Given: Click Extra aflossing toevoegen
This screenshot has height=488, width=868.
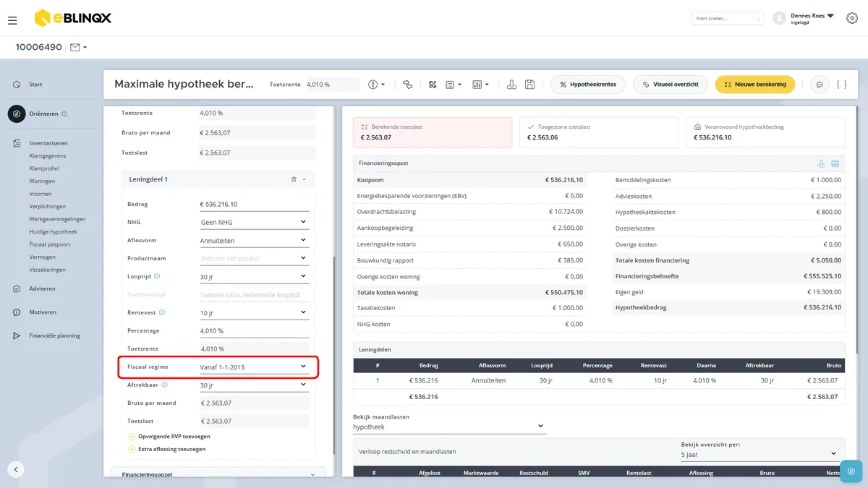Looking at the screenshot, I should [166, 449].
